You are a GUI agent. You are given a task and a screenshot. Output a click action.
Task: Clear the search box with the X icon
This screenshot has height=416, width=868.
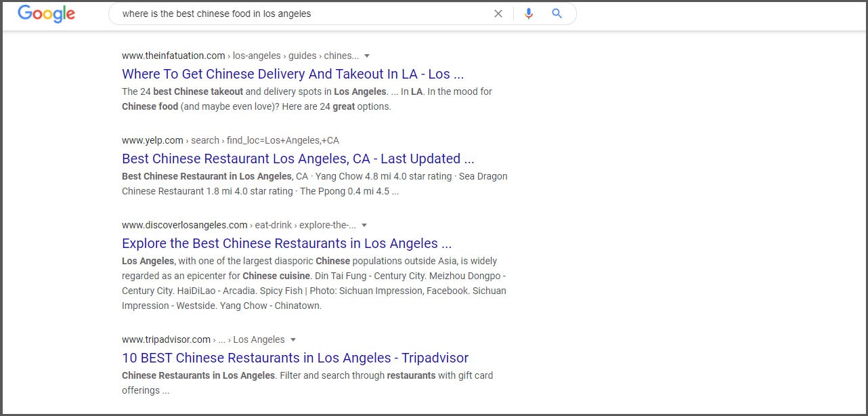[498, 14]
